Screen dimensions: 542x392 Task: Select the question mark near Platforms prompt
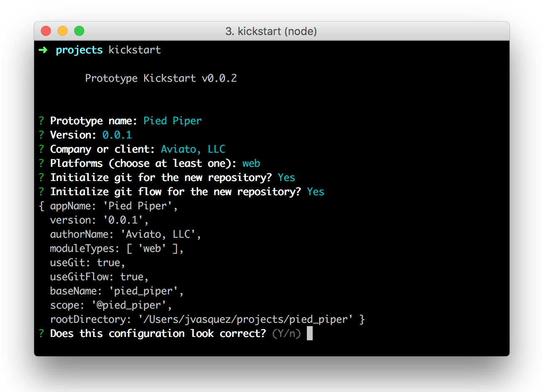(x=40, y=163)
